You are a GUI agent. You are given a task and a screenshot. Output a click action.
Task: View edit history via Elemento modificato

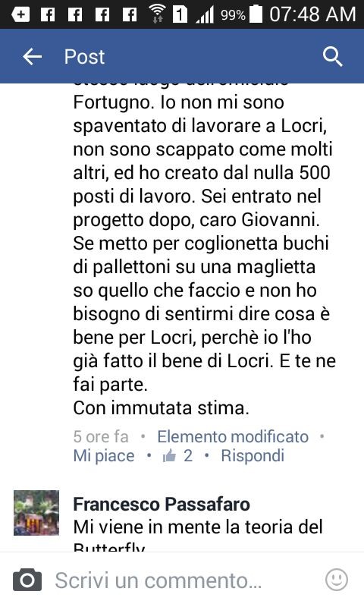233,437
